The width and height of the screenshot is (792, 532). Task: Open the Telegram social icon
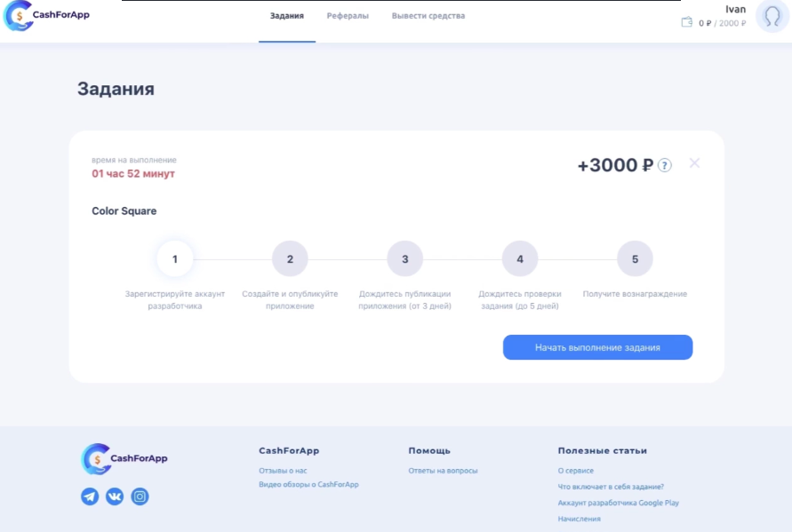90,496
